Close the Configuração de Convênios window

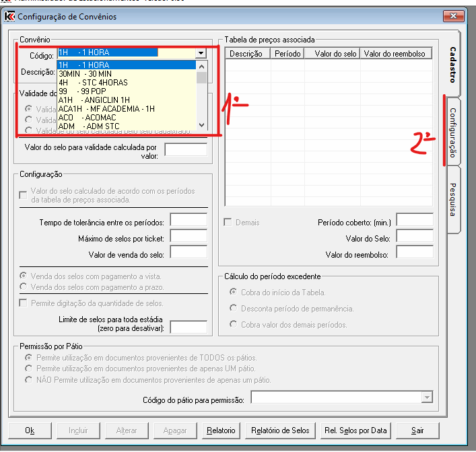(x=453, y=16)
